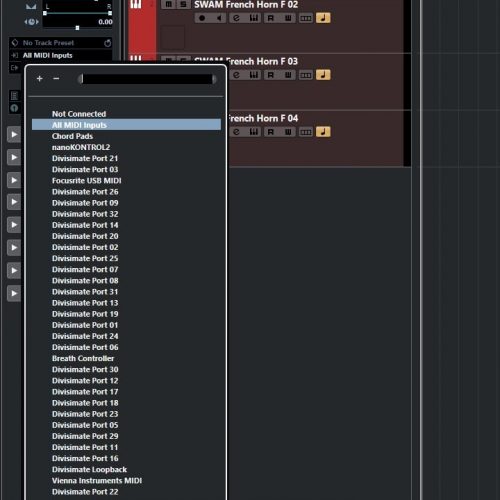Click plus icon in MIDI input popup
The image size is (500, 500).
coord(40,79)
